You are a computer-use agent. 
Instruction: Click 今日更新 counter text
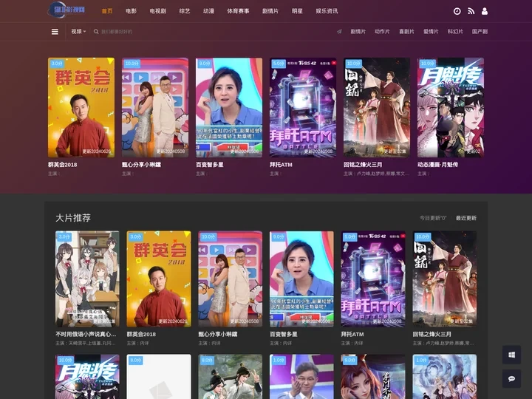click(433, 218)
